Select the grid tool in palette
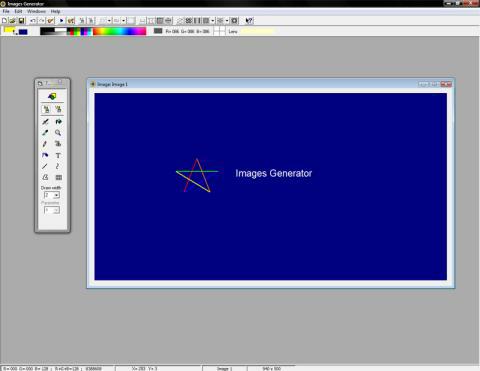 (x=58, y=177)
